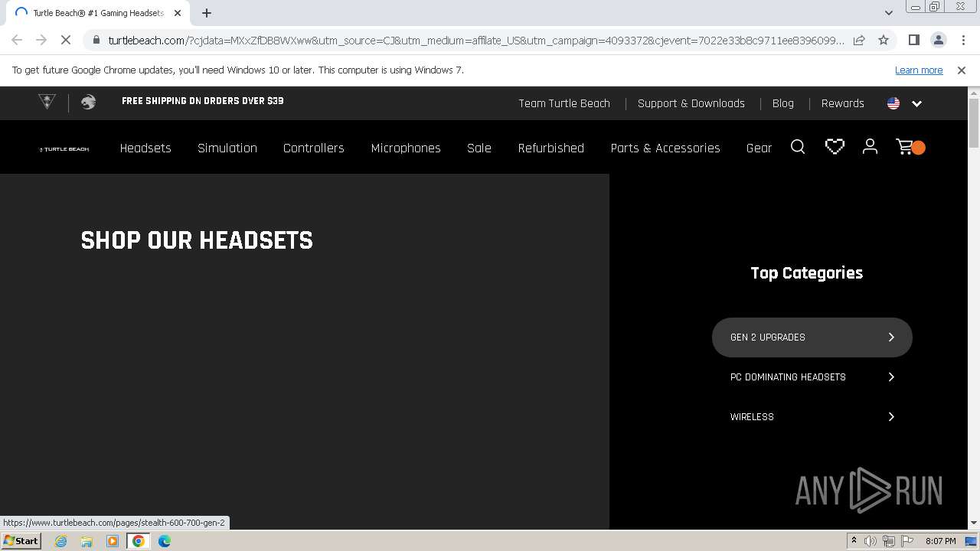This screenshot has height=551, width=980.
Task: Open the shopping cart icon
Action: pyautogui.click(x=910, y=147)
